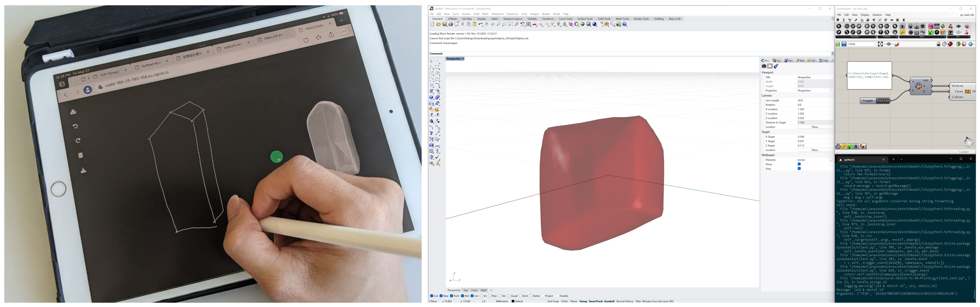The width and height of the screenshot is (980, 307).
Task: Click the Grasshopper blue Save icon
Action: coord(844,45)
